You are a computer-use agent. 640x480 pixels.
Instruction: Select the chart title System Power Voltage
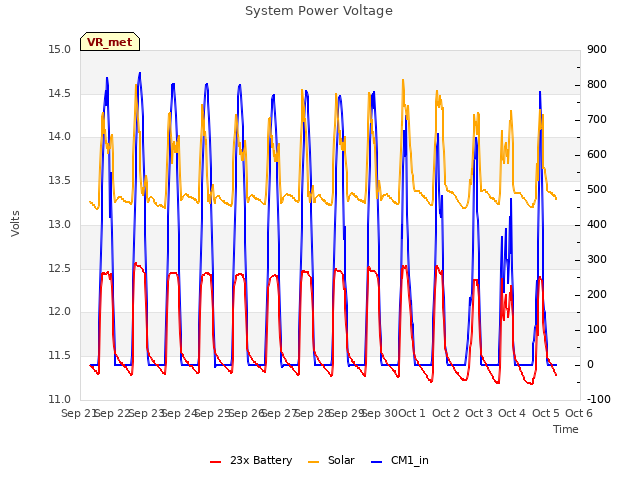319,11
